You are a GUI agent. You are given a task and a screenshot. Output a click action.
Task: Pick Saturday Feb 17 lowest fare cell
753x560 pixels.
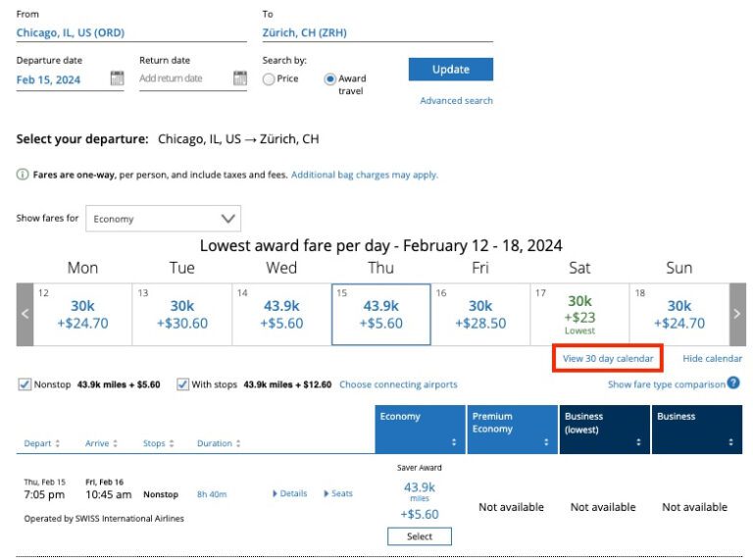[579, 314]
